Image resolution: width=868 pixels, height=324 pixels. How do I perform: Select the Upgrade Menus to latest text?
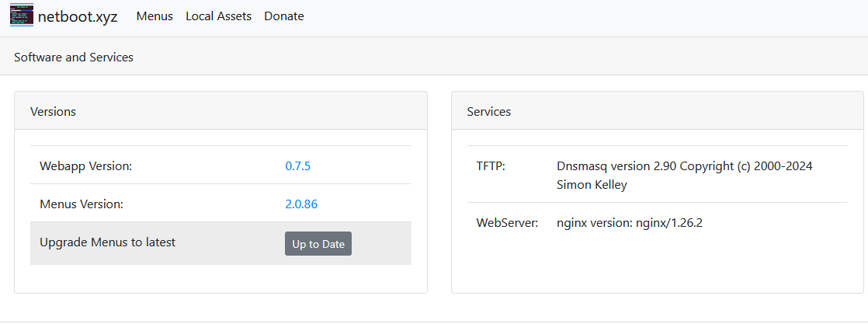click(107, 242)
